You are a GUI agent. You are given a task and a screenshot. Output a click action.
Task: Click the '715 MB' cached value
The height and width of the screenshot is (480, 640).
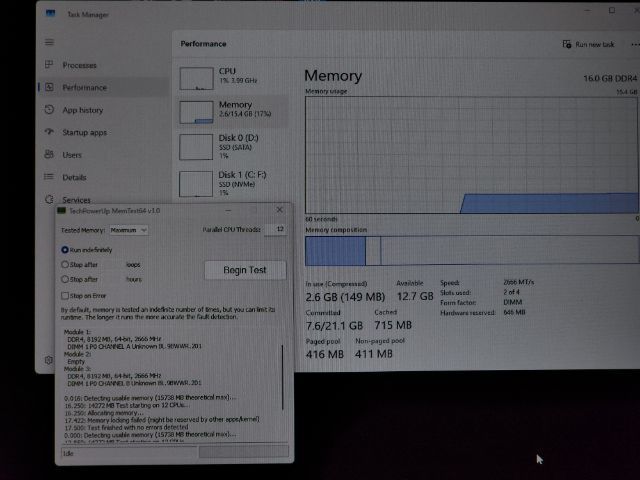tap(393, 325)
